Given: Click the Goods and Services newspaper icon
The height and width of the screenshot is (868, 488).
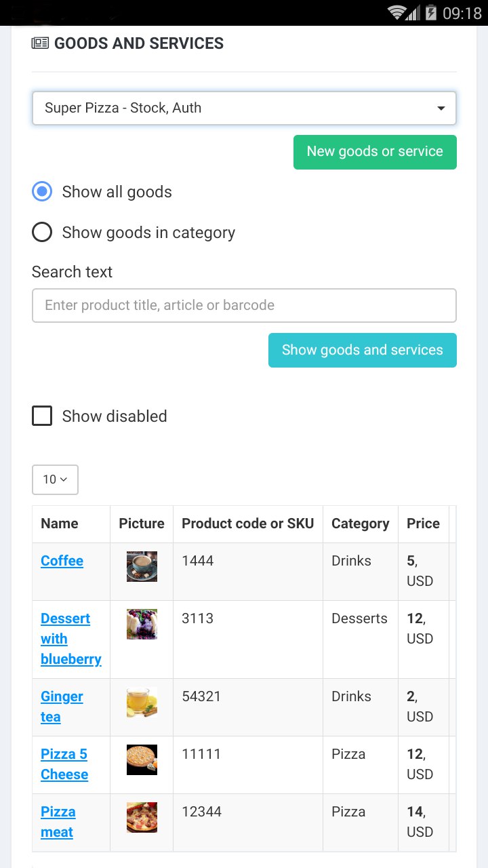Looking at the screenshot, I should click(x=40, y=43).
